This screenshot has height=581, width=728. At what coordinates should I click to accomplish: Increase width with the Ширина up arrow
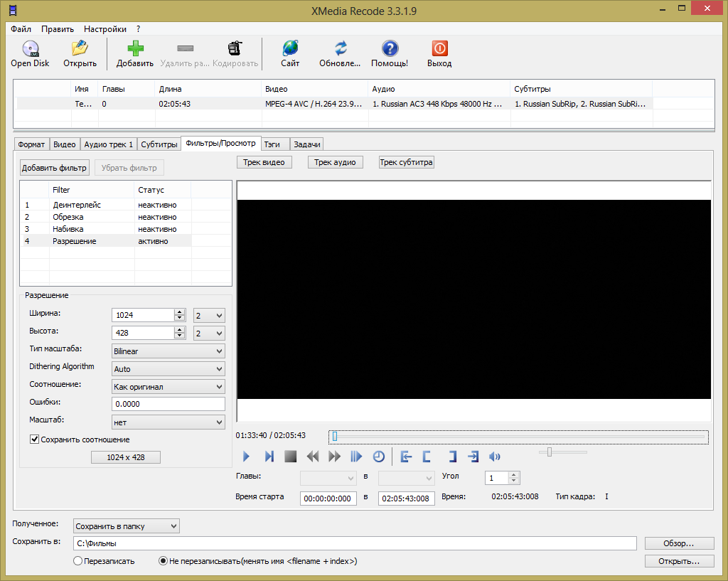[x=180, y=312]
